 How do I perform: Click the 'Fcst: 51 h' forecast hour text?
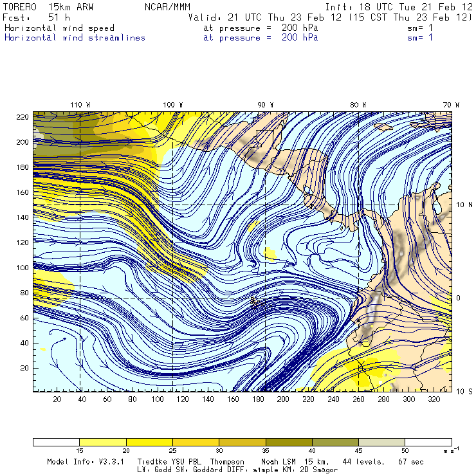click(37, 17)
